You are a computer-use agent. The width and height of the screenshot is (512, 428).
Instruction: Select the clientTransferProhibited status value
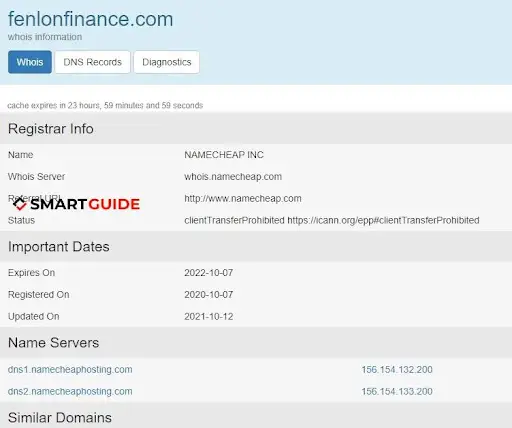pos(332,220)
